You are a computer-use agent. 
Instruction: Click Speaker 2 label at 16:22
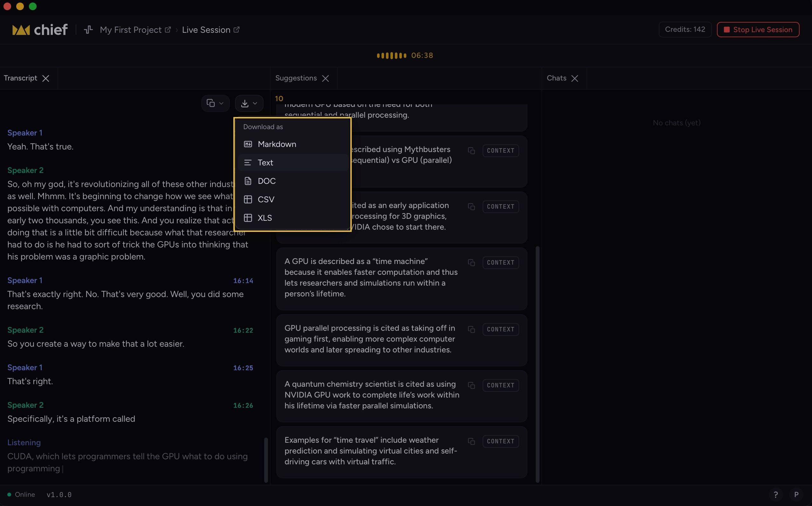(25, 330)
